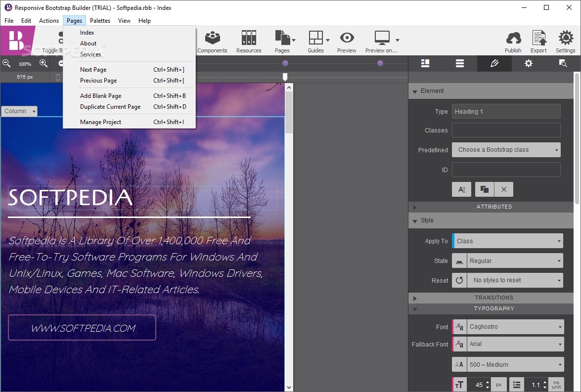Switch to the inspect search panel tab
581x392 pixels.
tap(563, 63)
